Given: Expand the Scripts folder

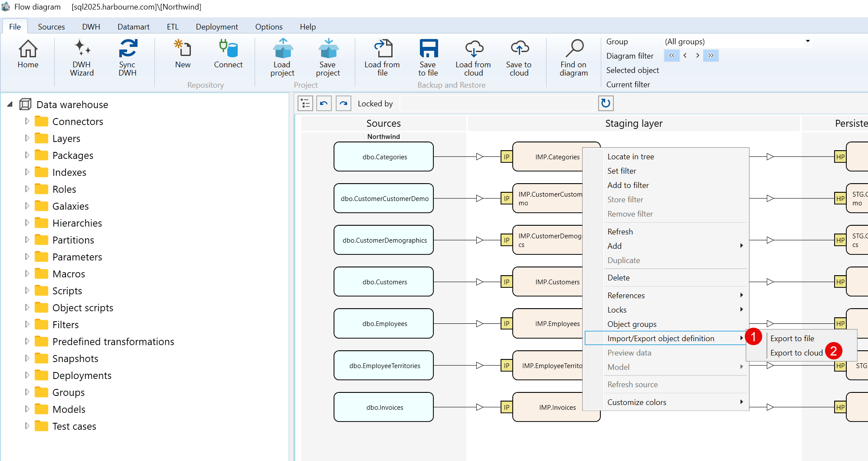Looking at the screenshot, I should pos(27,290).
